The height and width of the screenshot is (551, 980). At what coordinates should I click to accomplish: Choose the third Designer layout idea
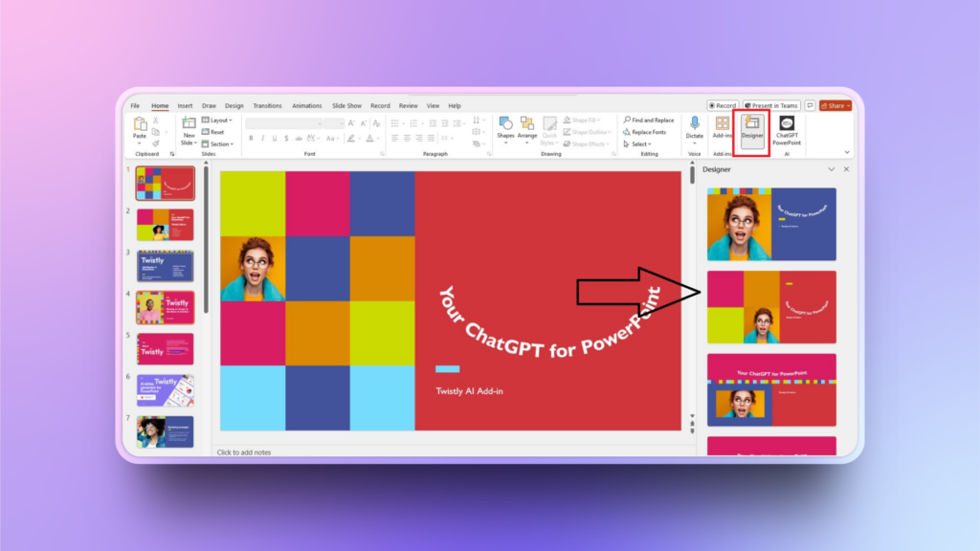771,390
